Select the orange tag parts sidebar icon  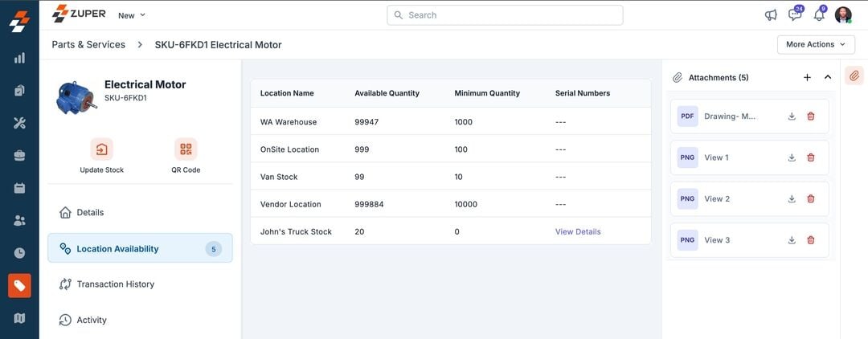coord(19,285)
